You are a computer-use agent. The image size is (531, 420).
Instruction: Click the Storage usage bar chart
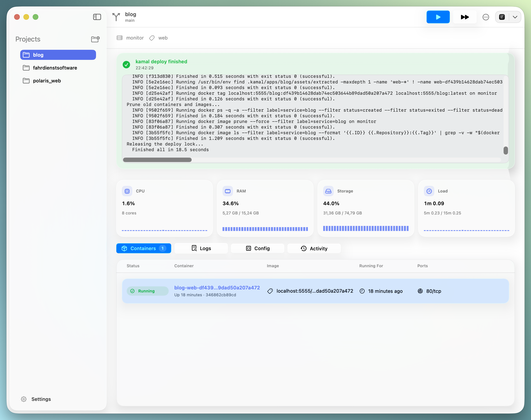[x=366, y=229]
